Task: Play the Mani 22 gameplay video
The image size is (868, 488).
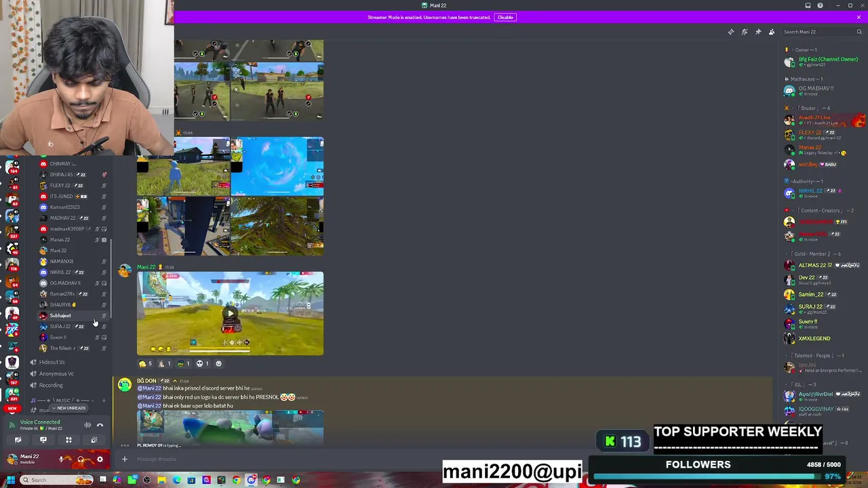Action: (x=230, y=313)
